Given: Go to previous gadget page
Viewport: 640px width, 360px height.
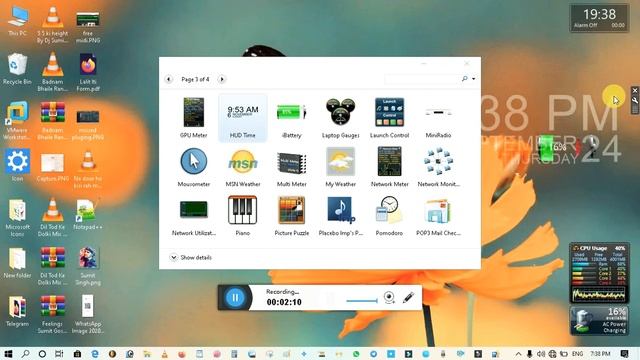Looking at the screenshot, I should [169, 79].
